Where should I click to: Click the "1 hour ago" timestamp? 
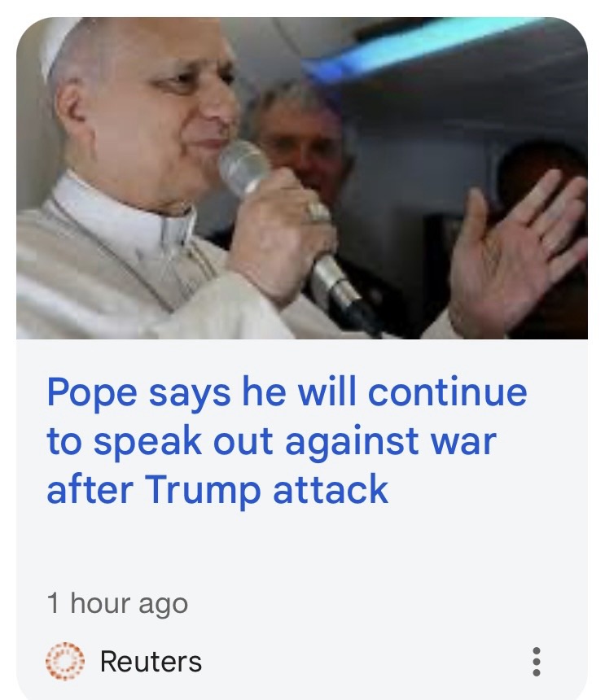click(117, 603)
